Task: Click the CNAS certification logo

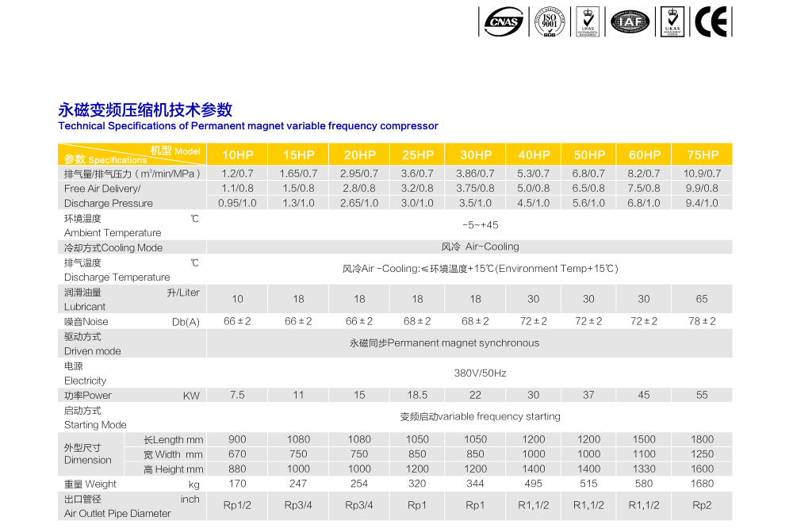Action: (x=504, y=21)
